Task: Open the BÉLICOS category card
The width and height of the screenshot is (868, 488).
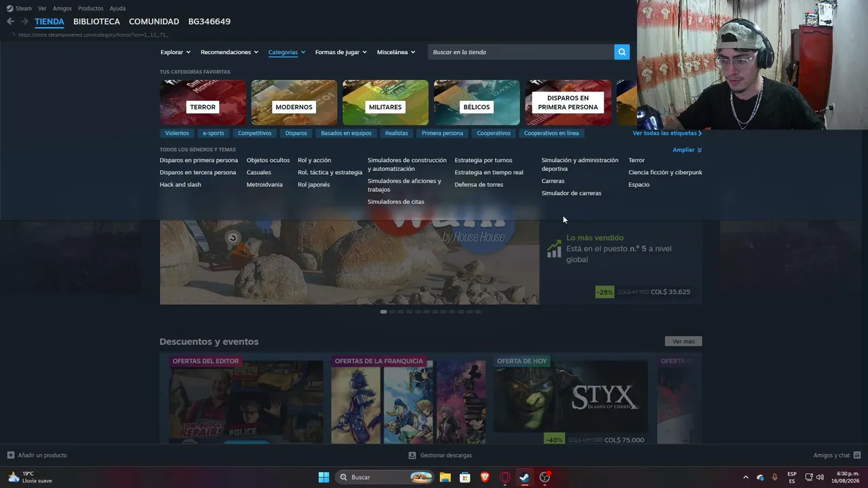Action: point(477,102)
